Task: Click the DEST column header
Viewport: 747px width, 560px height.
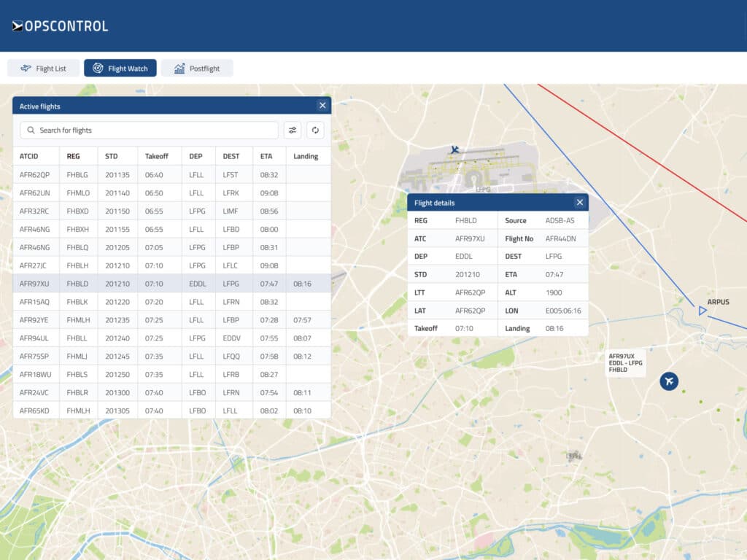Action: tap(231, 156)
